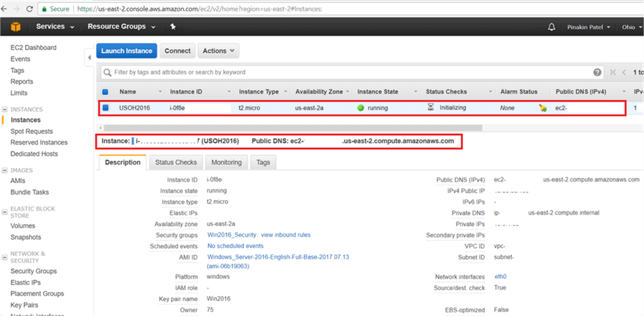Click No scheduled events link
644x316 pixels.
[235, 246]
